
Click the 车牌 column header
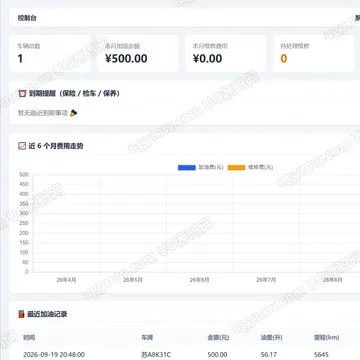pos(147,338)
